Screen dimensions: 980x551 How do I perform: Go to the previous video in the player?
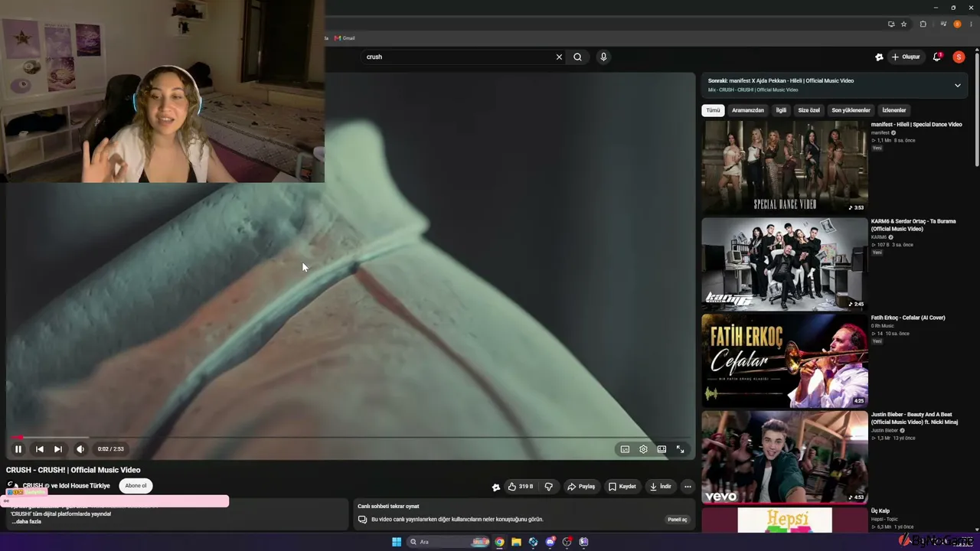click(39, 449)
